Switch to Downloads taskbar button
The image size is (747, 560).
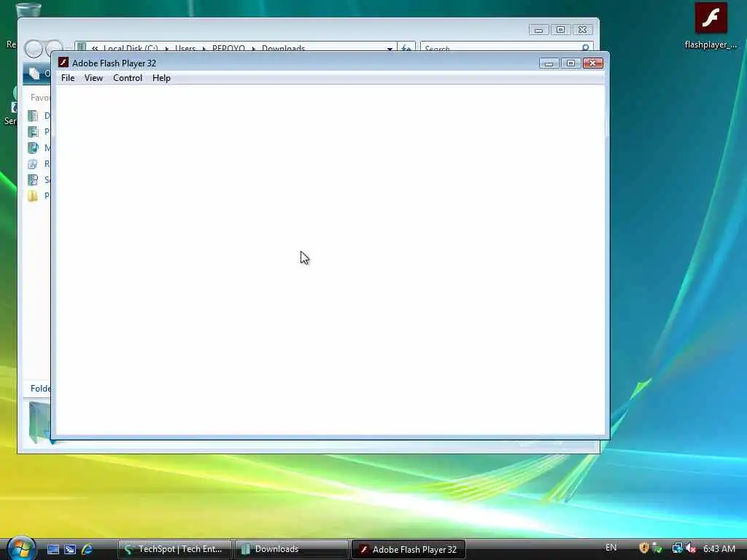pyautogui.click(x=292, y=549)
